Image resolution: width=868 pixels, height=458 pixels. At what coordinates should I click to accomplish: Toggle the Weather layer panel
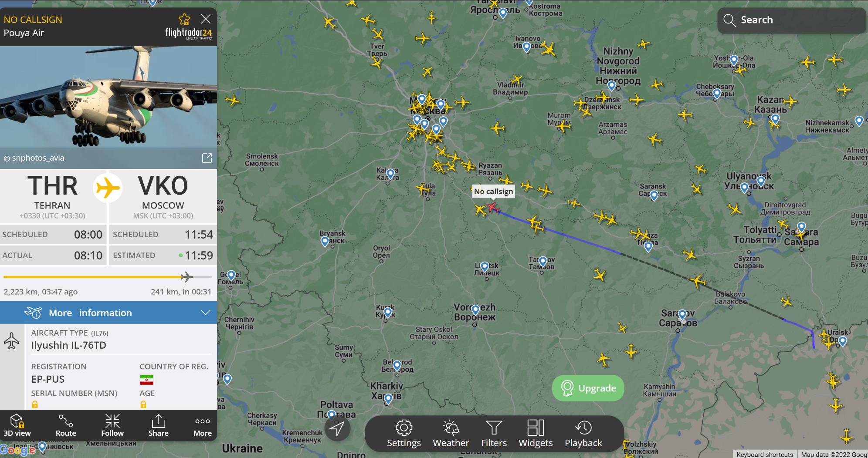coord(451,434)
